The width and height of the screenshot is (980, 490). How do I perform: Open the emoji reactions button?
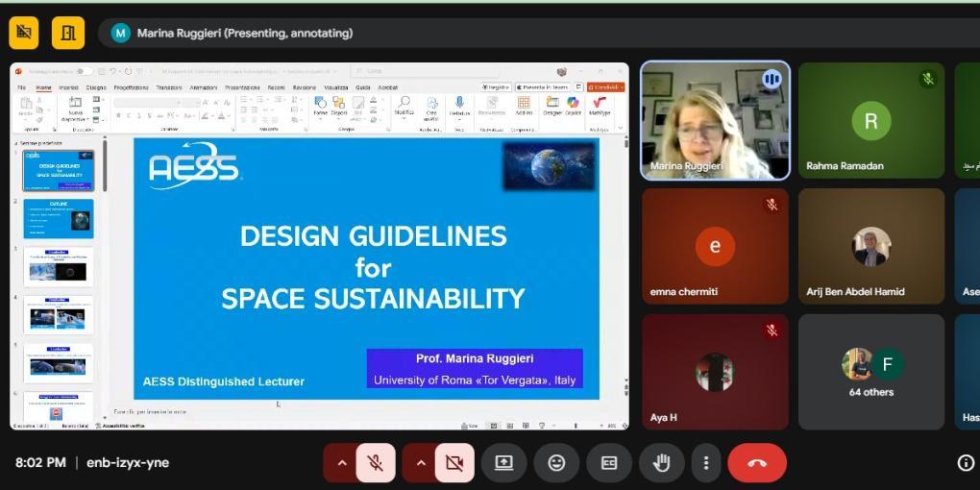coord(556,462)
